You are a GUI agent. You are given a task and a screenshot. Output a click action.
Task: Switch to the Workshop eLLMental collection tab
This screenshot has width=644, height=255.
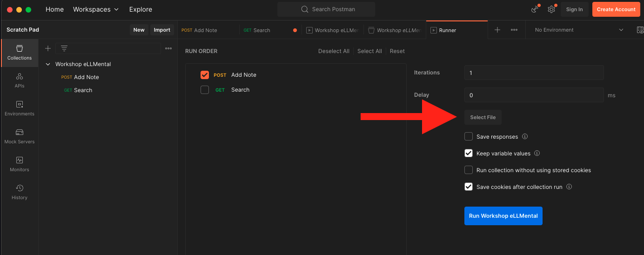[395, 30]
